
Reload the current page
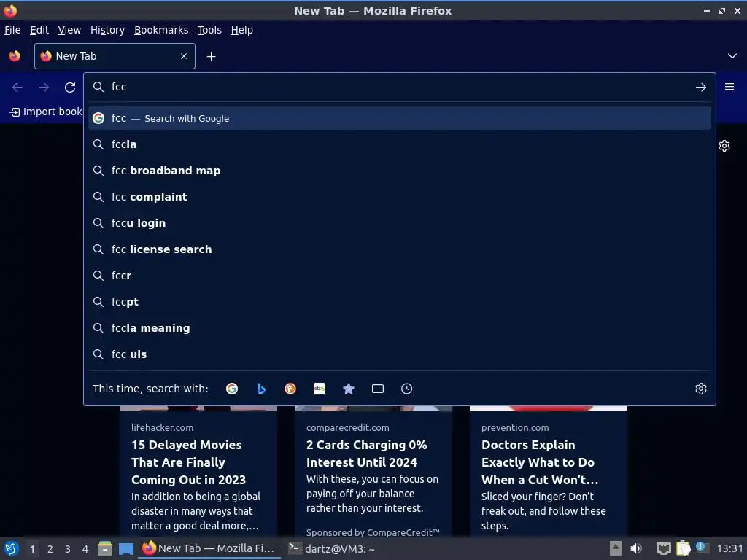point(70,87)
